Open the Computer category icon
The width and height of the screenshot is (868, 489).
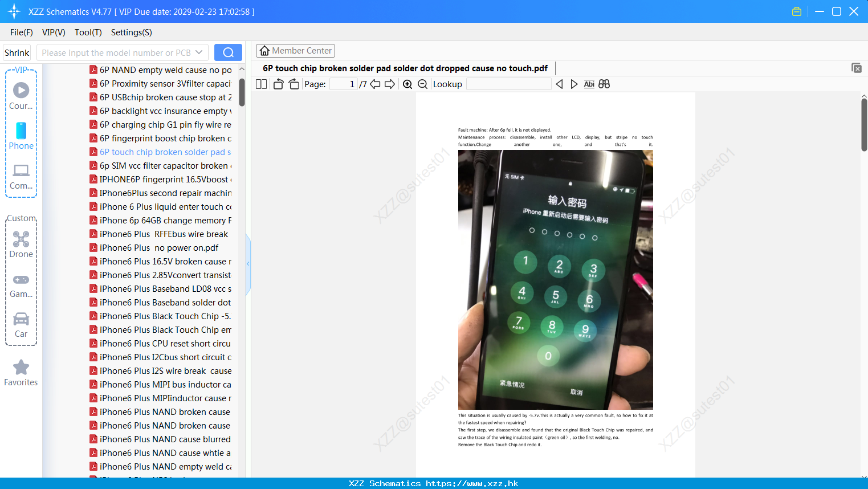pos(21,176)
